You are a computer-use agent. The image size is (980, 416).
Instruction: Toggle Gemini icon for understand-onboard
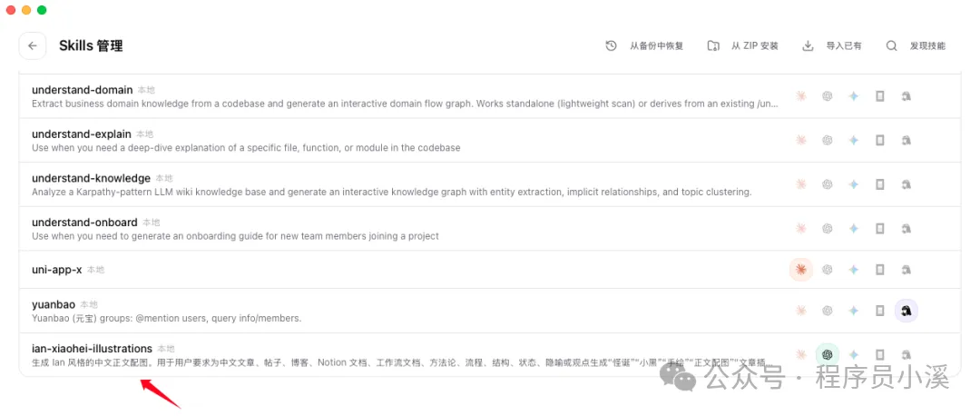[x=854, y=229]
